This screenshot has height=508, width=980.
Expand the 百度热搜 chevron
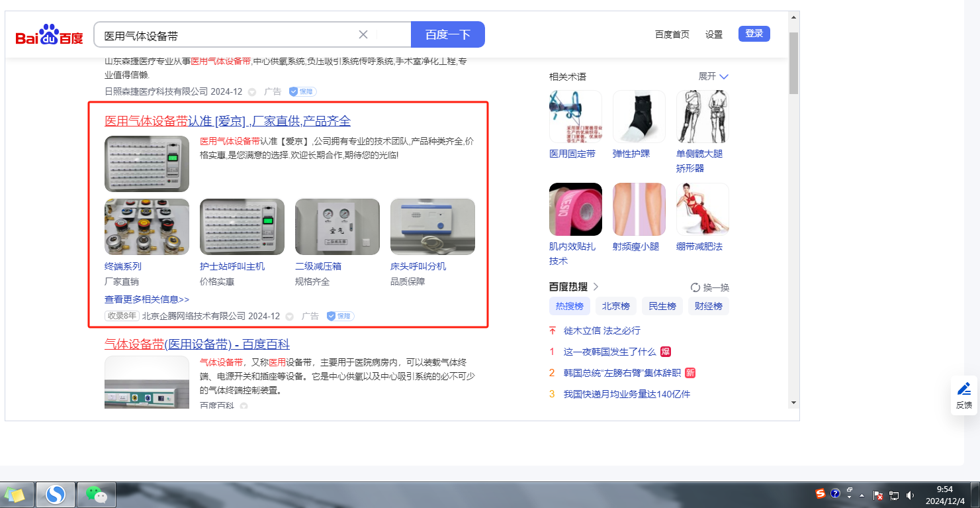point(596,287)
